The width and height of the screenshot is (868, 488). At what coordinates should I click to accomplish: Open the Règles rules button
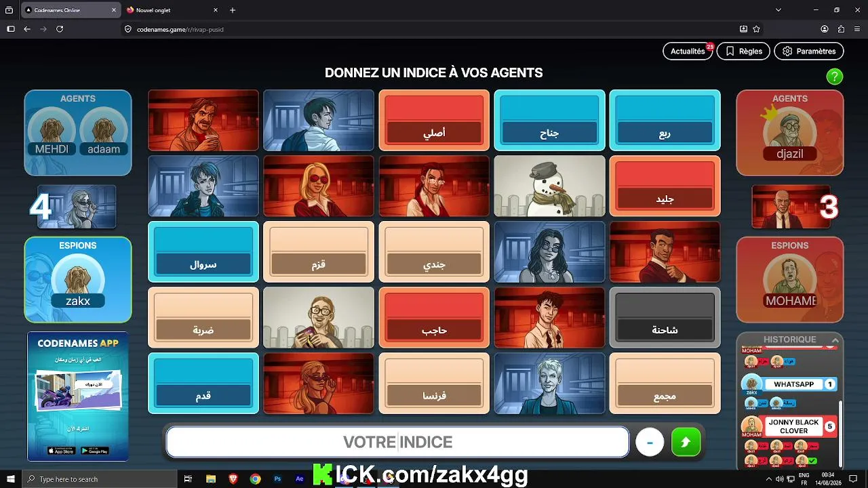point(743,51)
